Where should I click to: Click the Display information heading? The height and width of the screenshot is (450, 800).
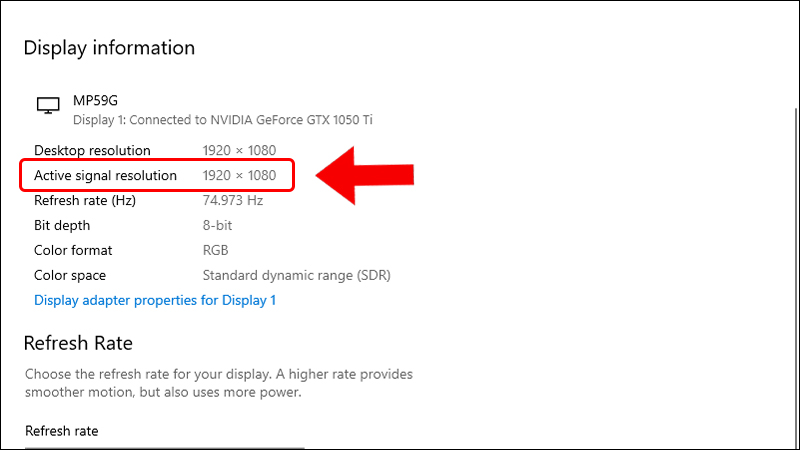pyautogui.click(x=109, y=47)
